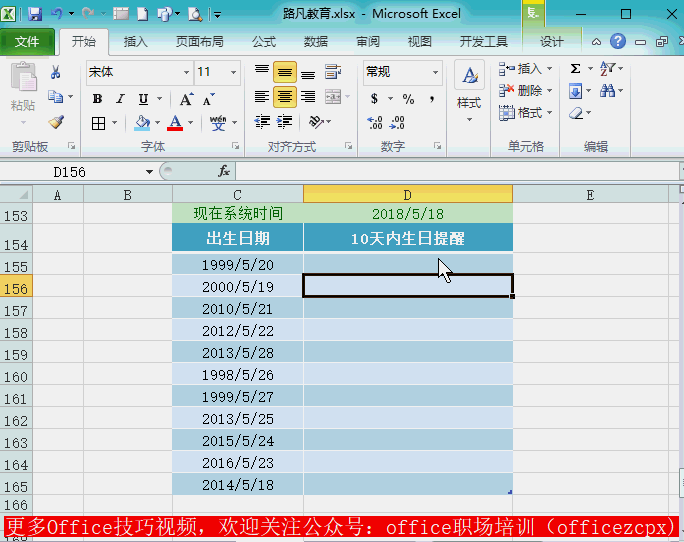Open the 字体 dialog launcher
Screen dimensions: 684x542
(236, 146)
